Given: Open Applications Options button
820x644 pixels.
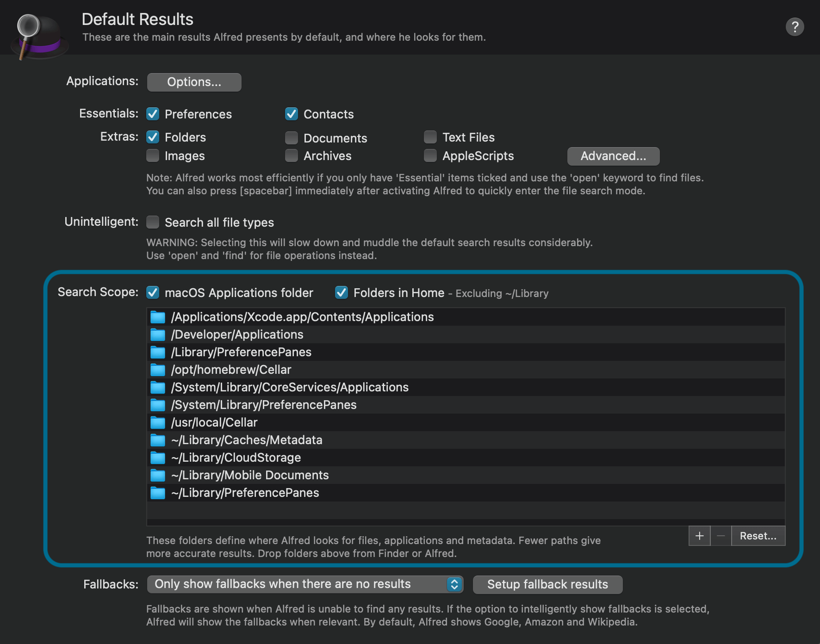Looking at the screenshot, I should pos(194,82).
